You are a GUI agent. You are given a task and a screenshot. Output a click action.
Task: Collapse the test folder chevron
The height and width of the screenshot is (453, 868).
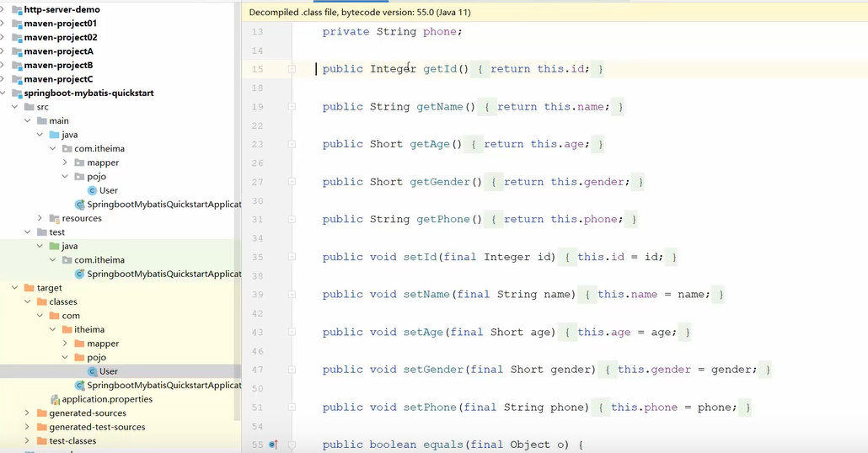(x=28, y=232)
